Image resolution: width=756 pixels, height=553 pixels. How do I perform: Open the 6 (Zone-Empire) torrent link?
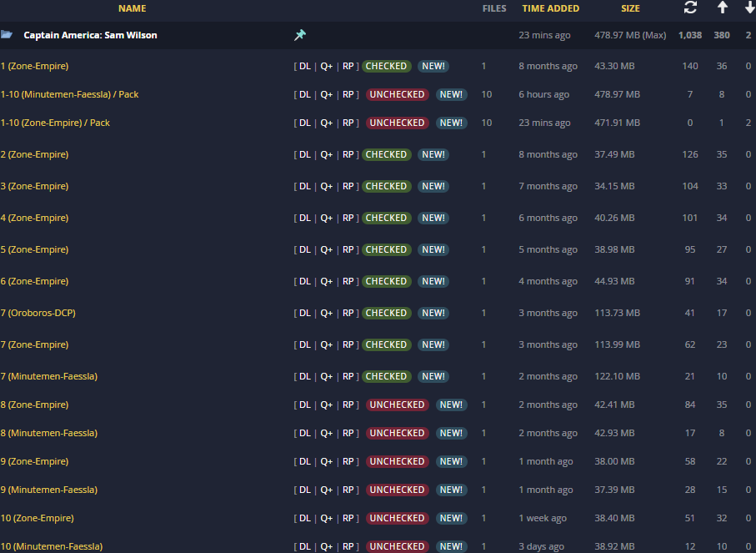point(35,281)
